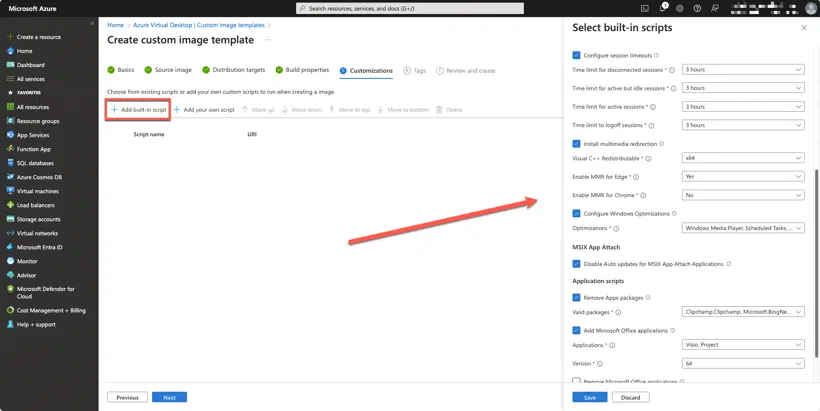Switch to the Source image tab
Screen dimensions: 820x411
tap(168, 70)
